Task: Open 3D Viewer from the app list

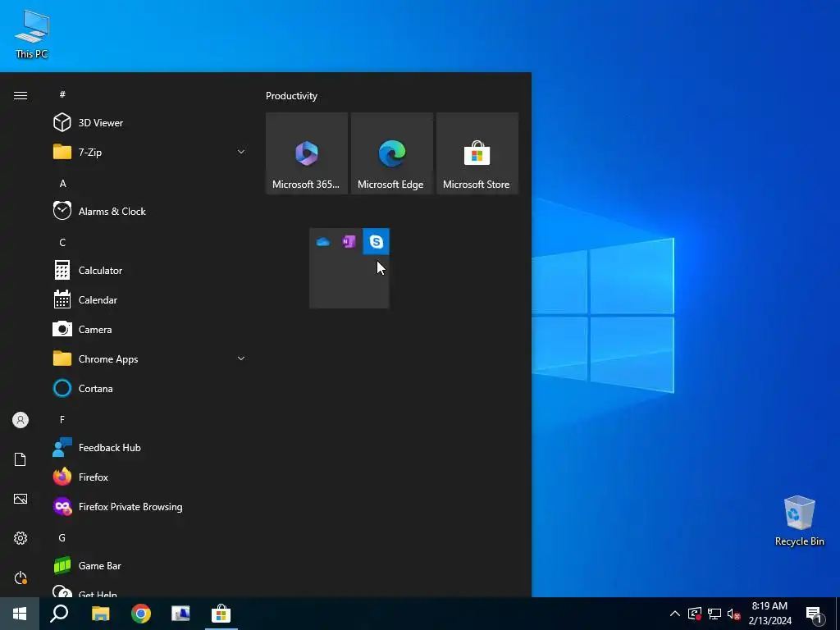Action: tap(149, 123)
